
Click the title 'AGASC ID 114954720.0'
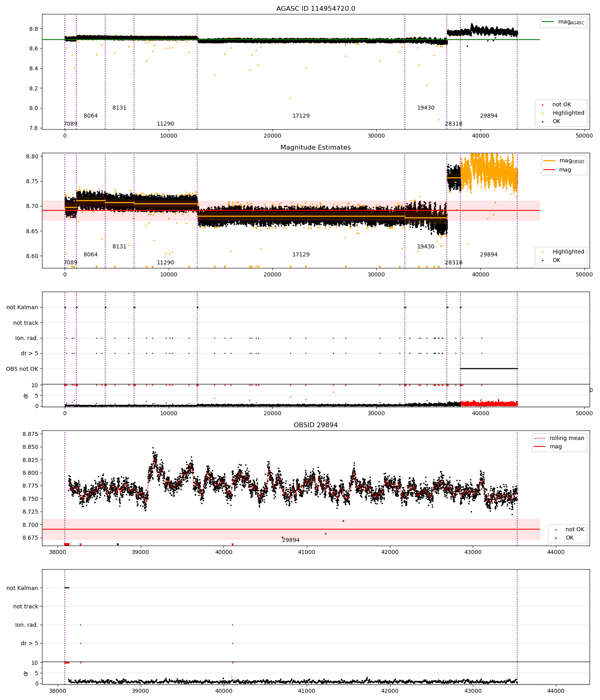point(316,9)
